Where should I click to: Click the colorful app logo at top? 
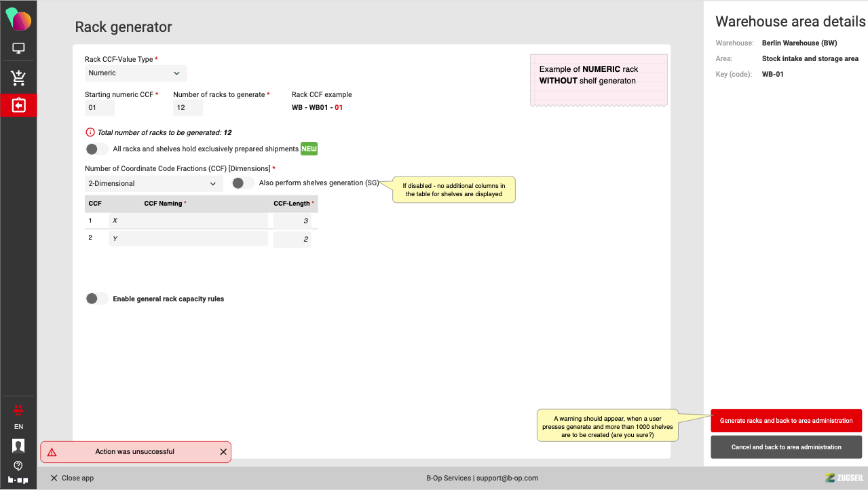pyautogui.click(x=18, y=20)
